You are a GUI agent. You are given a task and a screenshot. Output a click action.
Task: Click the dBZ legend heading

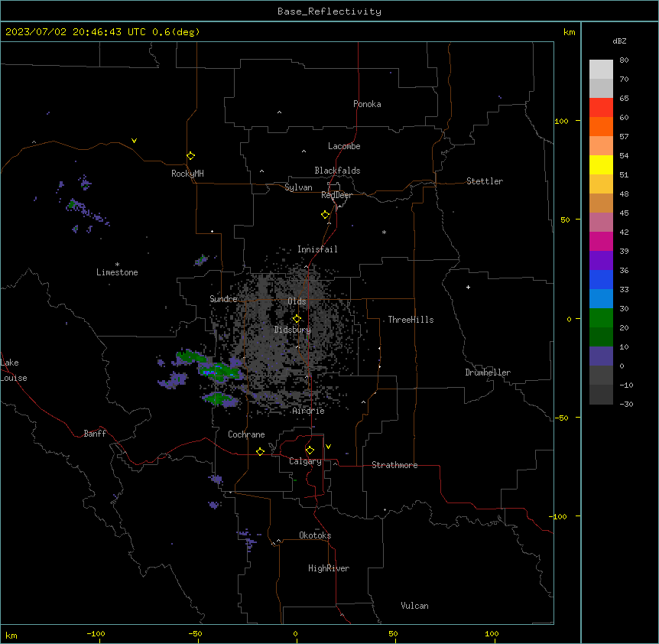619,41
